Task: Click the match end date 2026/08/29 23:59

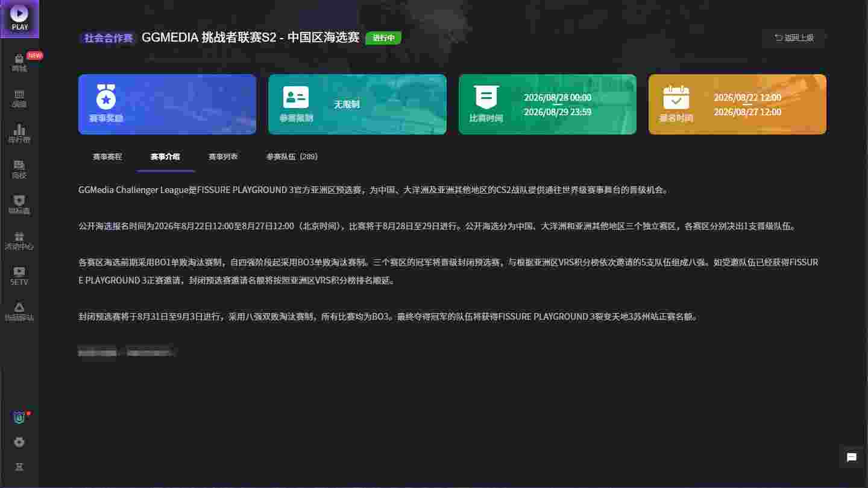Action: [558, 112]
